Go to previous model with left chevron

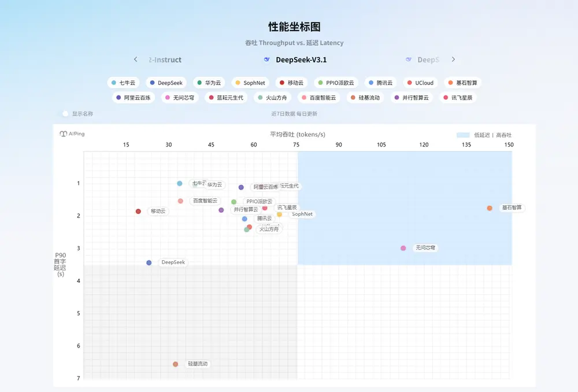[135, 60]
